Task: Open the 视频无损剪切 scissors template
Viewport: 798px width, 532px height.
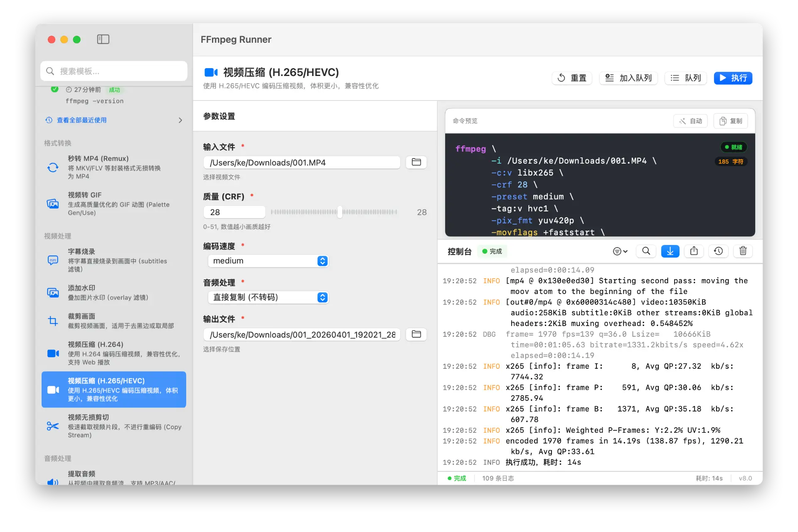Action: point(113,426)
